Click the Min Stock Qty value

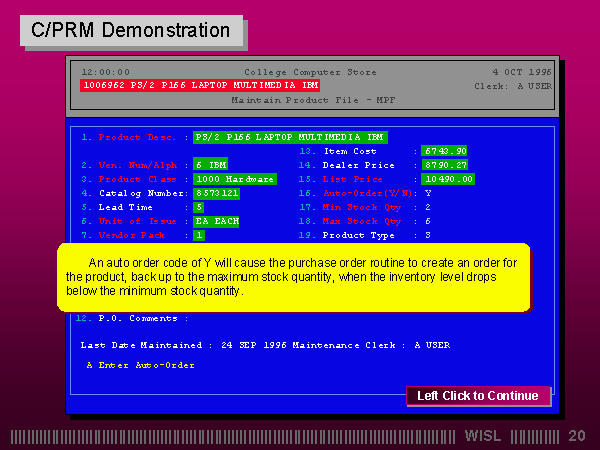(x=428, y=207)
